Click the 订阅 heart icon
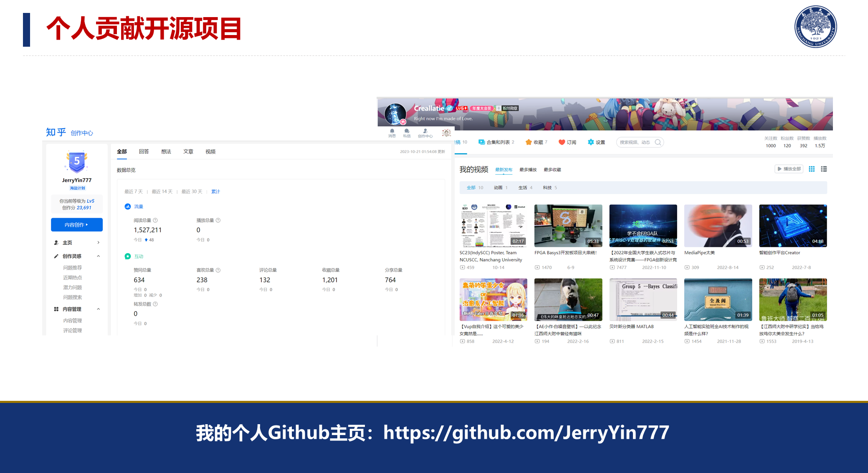This screenshot has width=868, height=473. coord(562,142)
